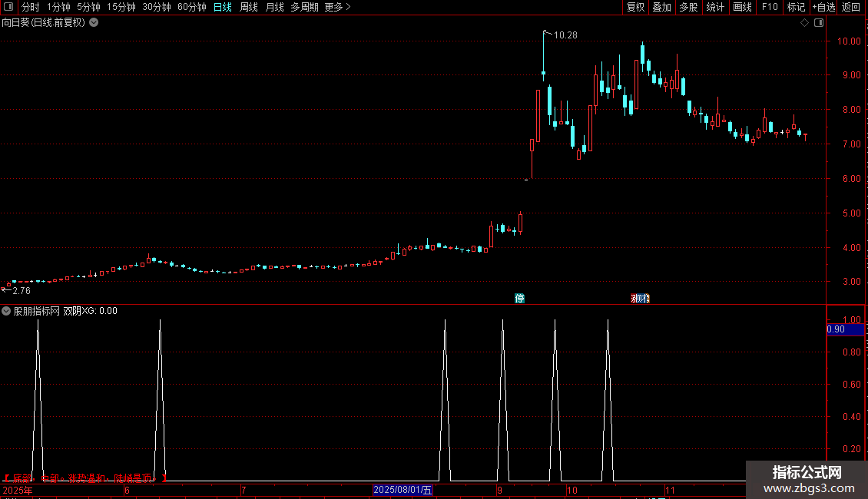Switch to 月线 monthly chart

(274, 7)
